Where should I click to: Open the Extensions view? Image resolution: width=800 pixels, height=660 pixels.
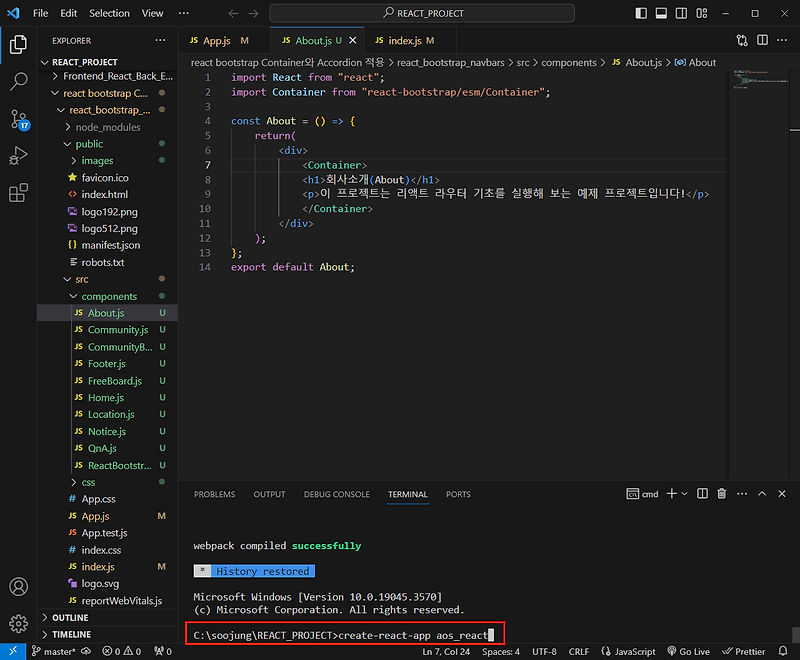point(17,193)
